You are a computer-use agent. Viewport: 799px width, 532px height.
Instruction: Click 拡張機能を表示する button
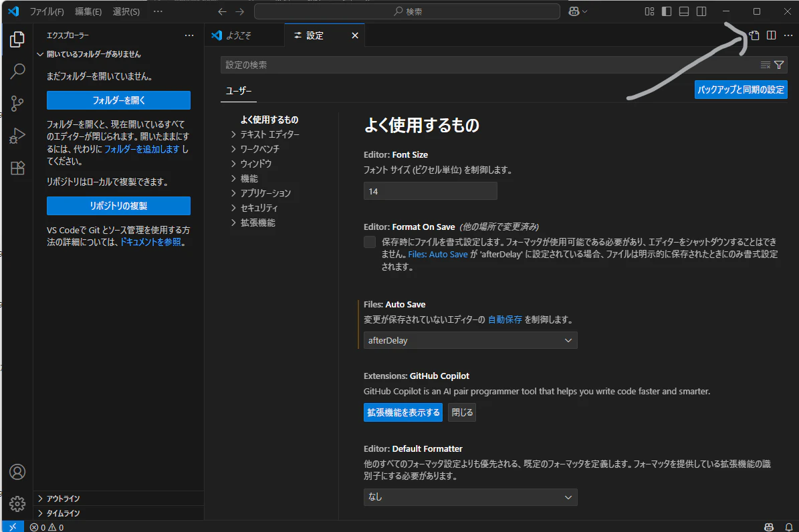(x=403, y=412)
